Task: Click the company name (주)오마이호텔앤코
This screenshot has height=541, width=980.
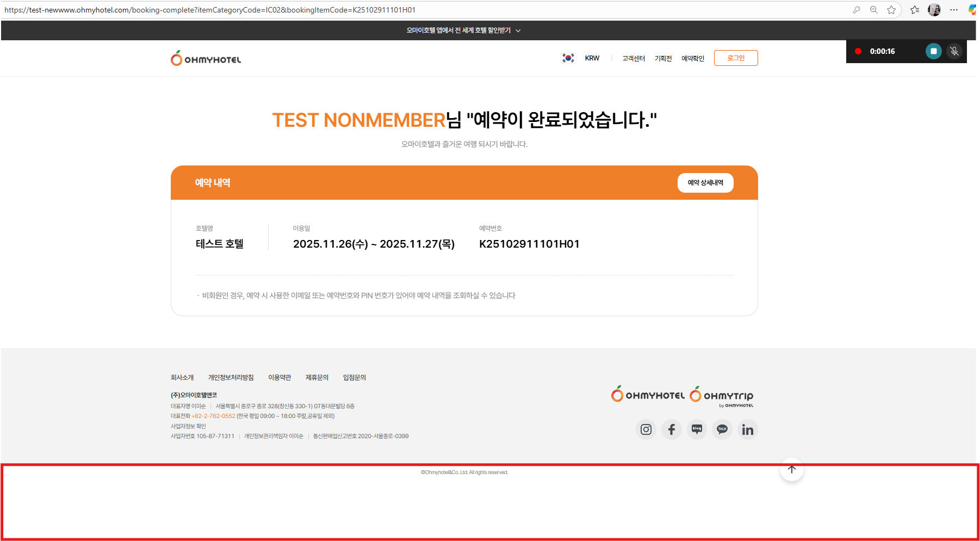Action: tap(194, 395)
